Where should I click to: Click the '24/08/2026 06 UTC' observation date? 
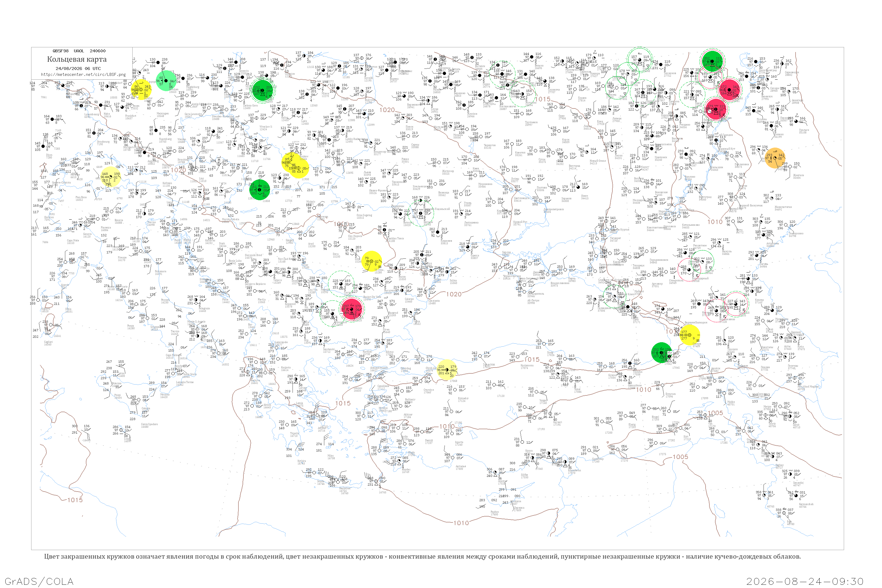point(78,69)
